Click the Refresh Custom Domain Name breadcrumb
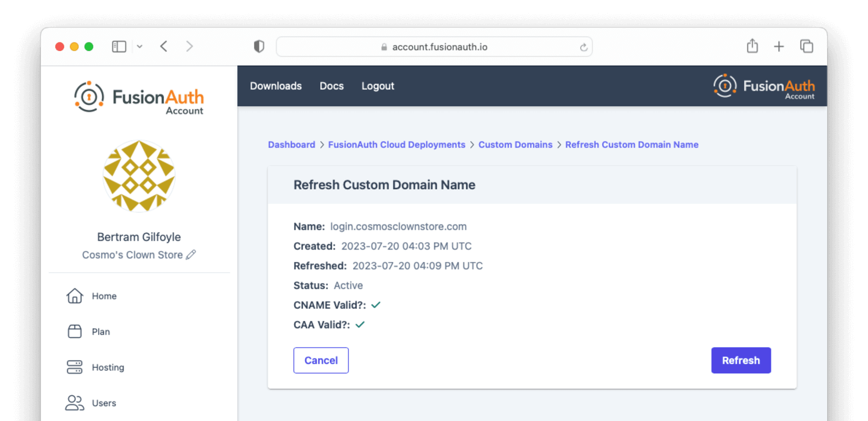Image resolution: width=868 pixels, height=421 pixels. click(x=632, y=144)
